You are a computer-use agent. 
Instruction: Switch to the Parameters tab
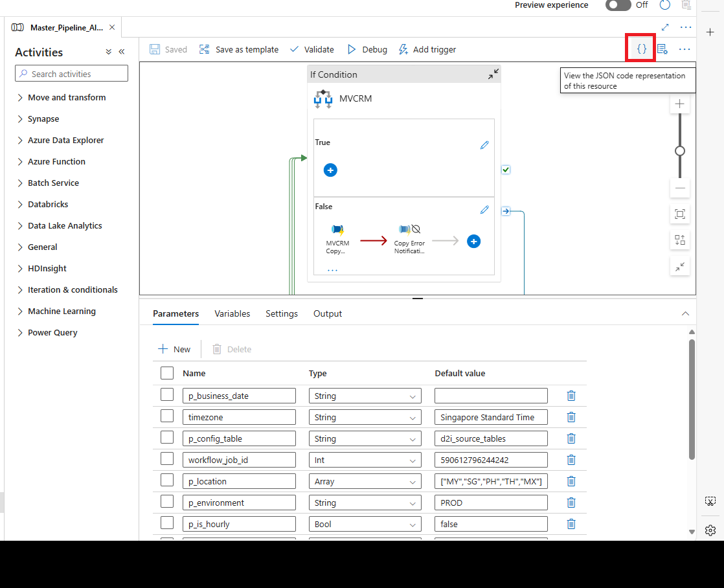tap(176, 313)
